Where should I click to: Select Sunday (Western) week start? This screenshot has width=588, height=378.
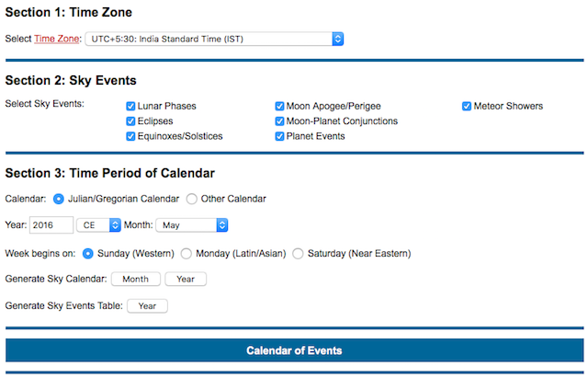[x=88, y=254]
